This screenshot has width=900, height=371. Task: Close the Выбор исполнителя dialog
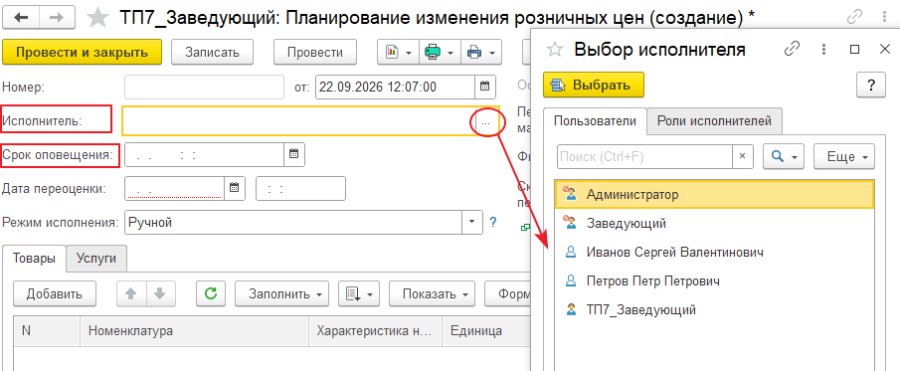click(x=885, y=49)
